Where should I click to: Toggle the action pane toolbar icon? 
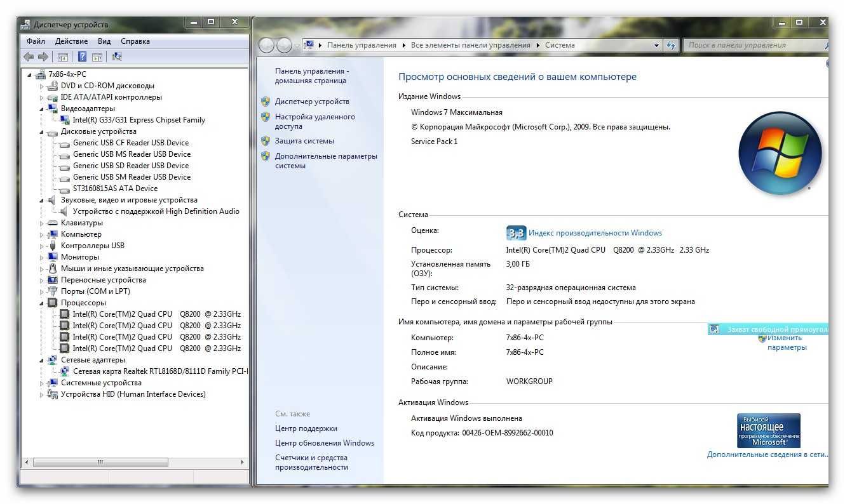coord(97,56)
